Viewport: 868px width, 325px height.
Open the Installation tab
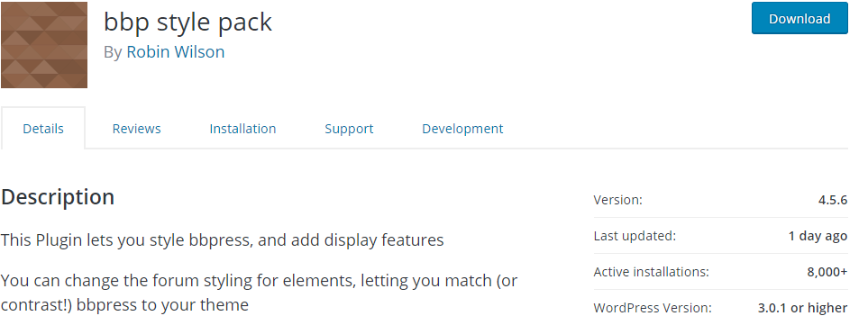242,128
